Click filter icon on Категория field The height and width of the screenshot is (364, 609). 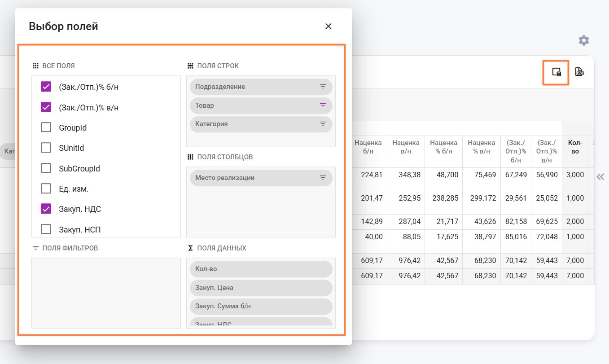(x=323, y=124)
